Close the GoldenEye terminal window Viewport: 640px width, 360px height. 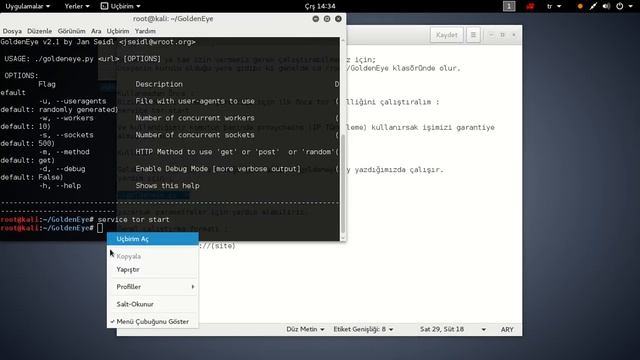338,19
